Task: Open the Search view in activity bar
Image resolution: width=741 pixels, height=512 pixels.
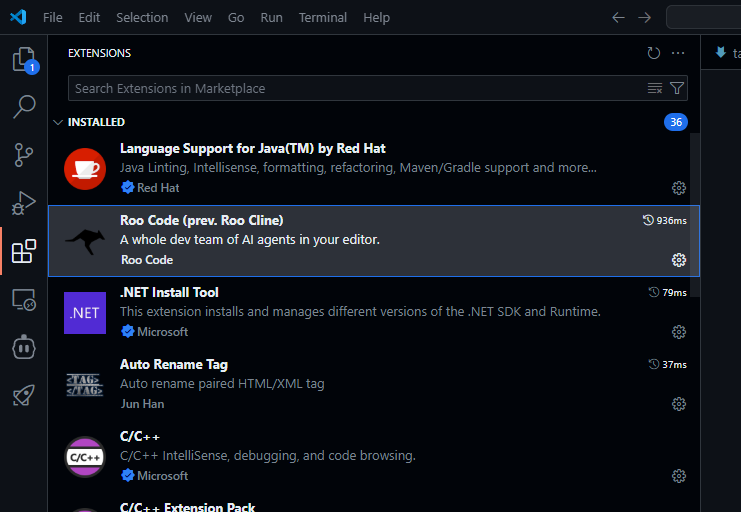Action: [x=24, y=107]
